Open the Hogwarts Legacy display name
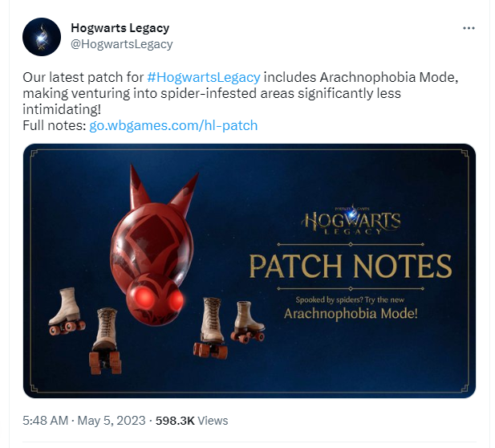Image resolution: width=495 pixels, height=448 pixels. pyautogui.click(x=120, y=28)
